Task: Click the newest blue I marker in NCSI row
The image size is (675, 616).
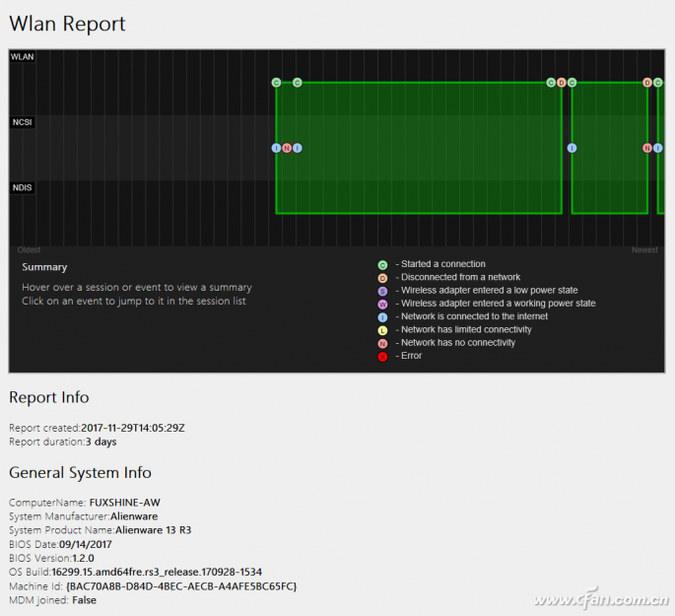Action: (658, 148)
